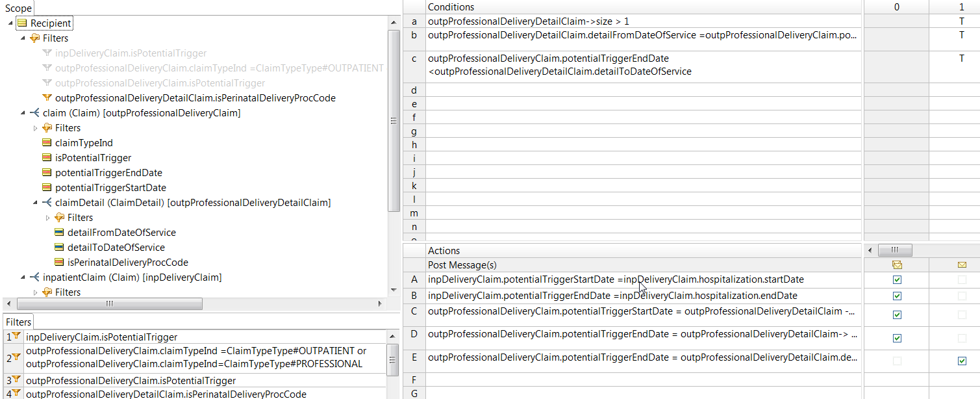The height and width of the screenshot is (399, 980).
Task: Expand Filters under claim (Claim)
Action: [36, 128]
